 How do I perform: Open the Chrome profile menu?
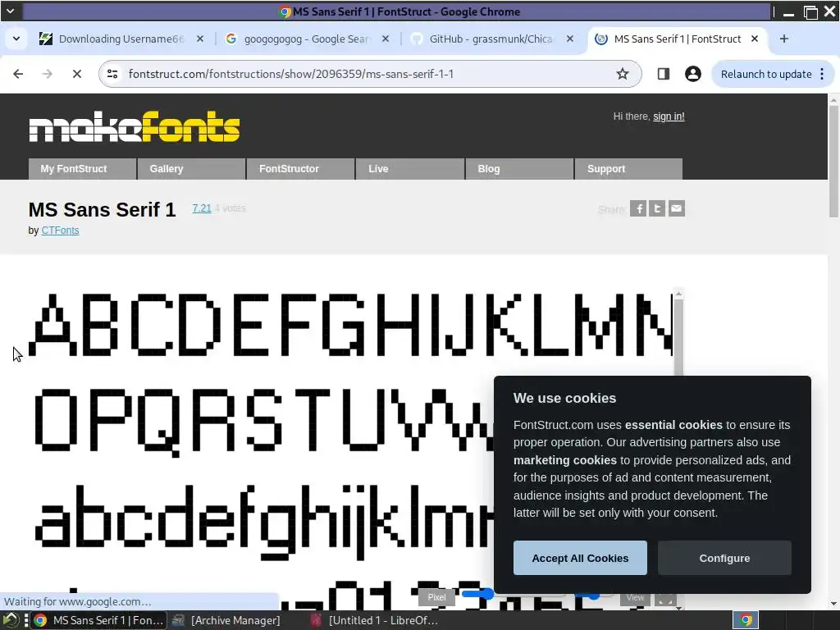692,74
